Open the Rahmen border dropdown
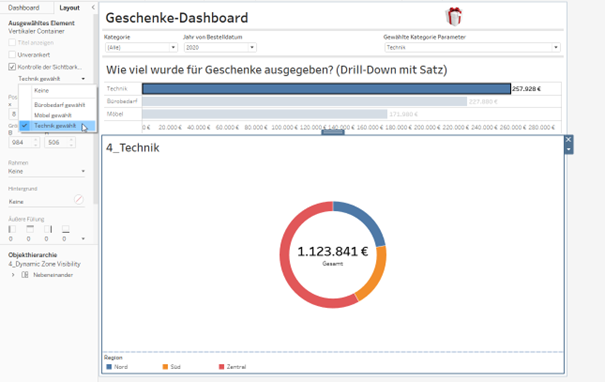The height and width of the screenshot is (382, 605). [47, 171]
